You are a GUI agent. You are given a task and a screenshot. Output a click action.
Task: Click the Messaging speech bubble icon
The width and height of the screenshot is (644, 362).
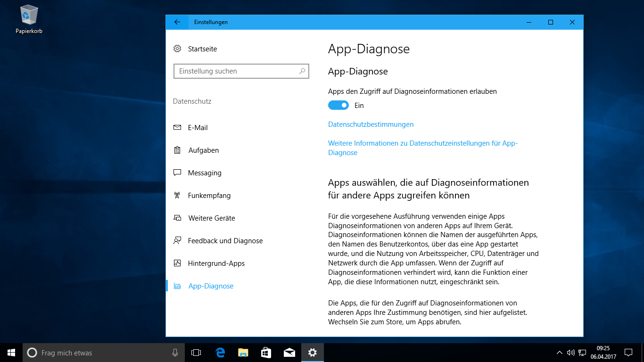pyautogui.click(x=177, y=173)
